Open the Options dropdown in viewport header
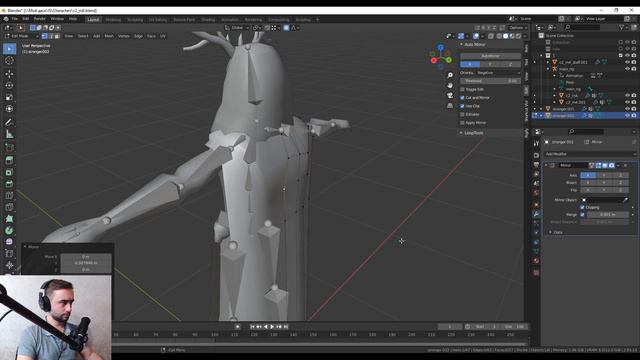This screenshot has height=360, width=640. (518, 28)
